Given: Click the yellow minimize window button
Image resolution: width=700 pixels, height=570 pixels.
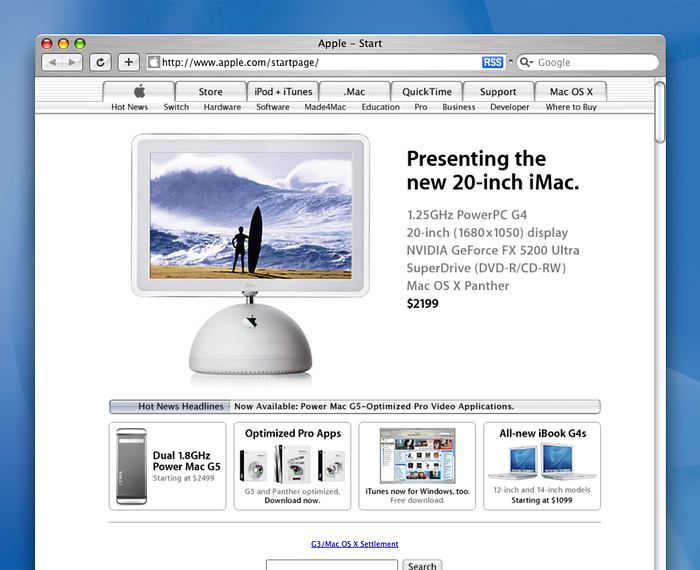Looking at the screenshot, I should tap(63, 43).
